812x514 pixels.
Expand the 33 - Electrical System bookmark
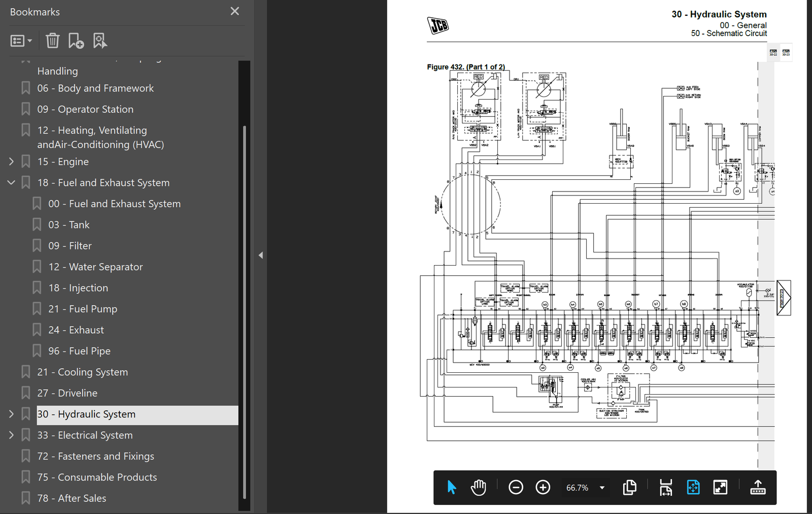coord(11,435)
